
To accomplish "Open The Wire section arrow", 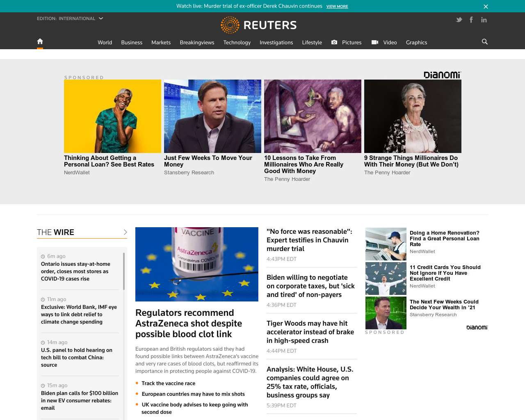I will (x=125, y=232).
